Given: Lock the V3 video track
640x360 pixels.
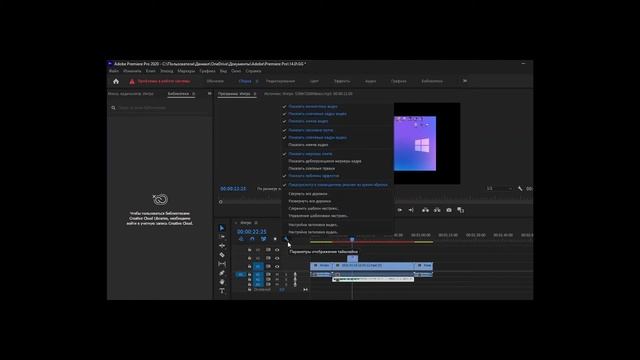Looking at the screenshot, I should click(x=249, y=250).
